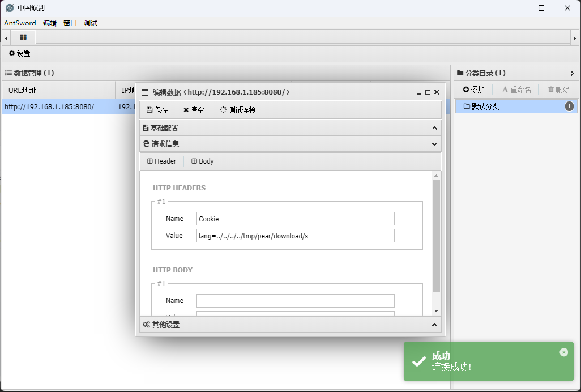Open the 窗口 menu
Screen dimensions: 581x392
click(x=70, y=23)
